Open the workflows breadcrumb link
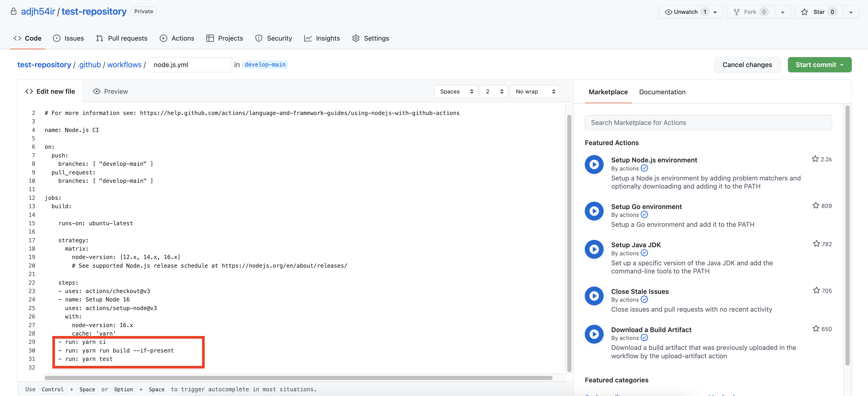Image resolution: width=868 pixels, height=396 pixels. click(124, 65)
